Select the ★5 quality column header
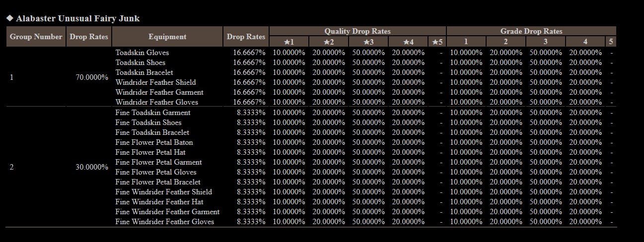The image size is (644, 242). (x=437, y=42)
